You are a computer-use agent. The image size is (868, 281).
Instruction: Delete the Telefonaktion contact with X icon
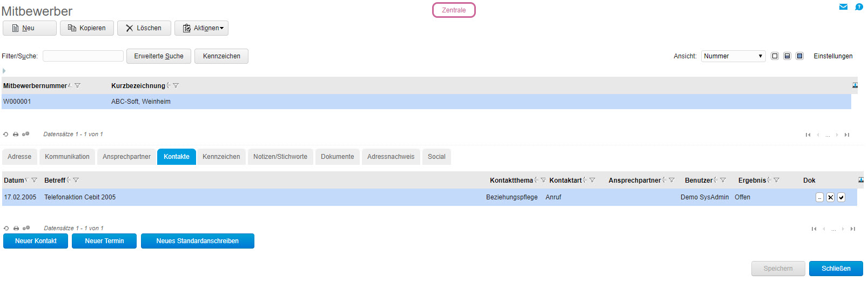(x=830, y=197)
